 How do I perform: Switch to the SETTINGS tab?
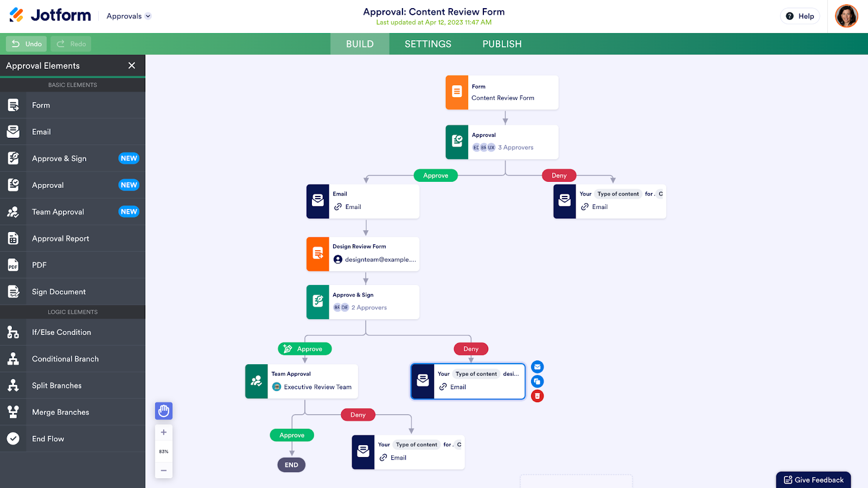click(428, 44)
